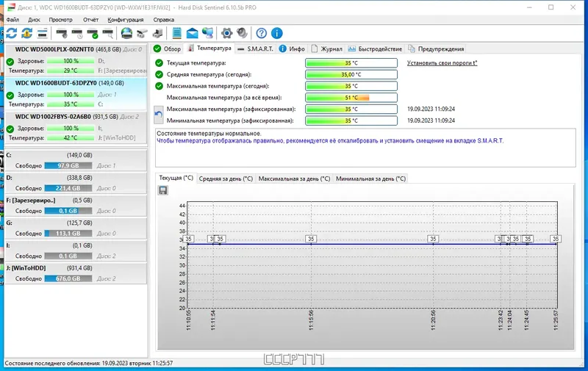Select the Максимальная за день (°C) graph tab

tap(295, 179)
